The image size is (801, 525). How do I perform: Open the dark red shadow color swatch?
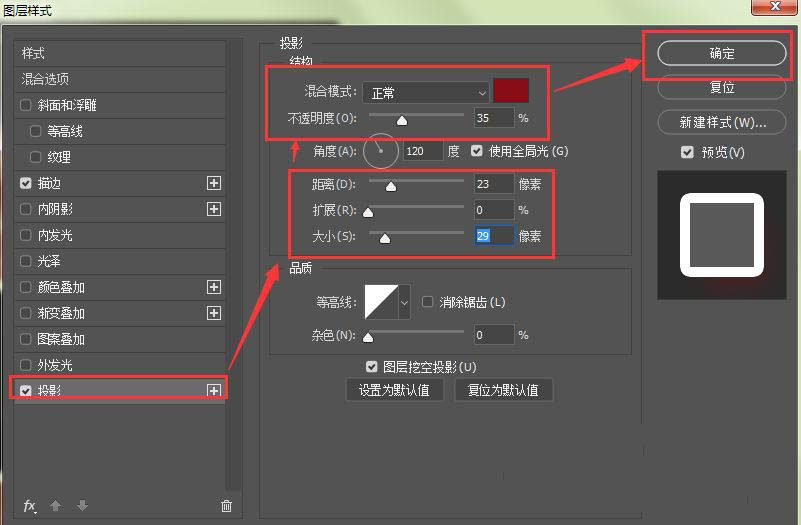point(511,91)
